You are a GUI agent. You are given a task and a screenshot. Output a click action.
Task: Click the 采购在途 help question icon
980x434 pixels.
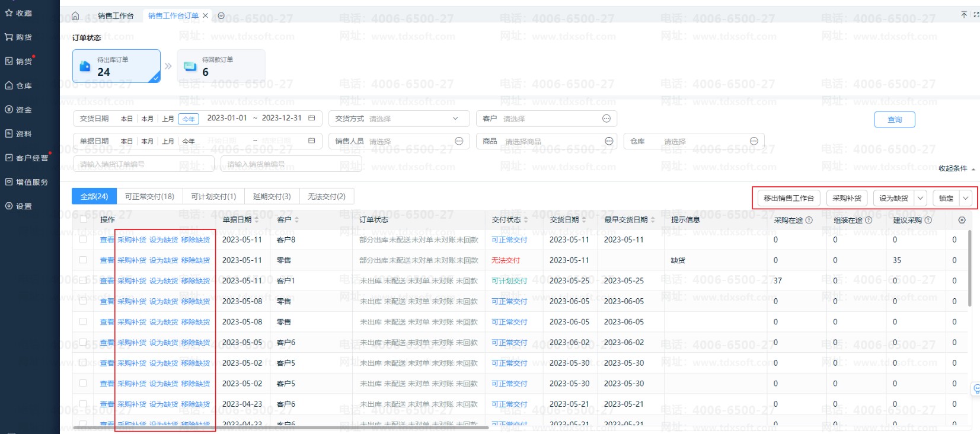(x=809, y=221)
